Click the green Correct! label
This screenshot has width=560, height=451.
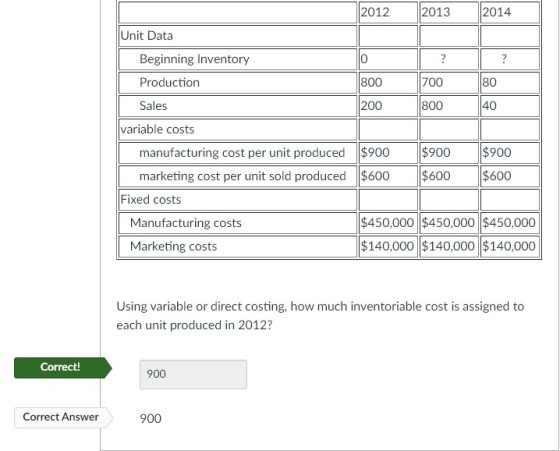[x=63, y=367]
